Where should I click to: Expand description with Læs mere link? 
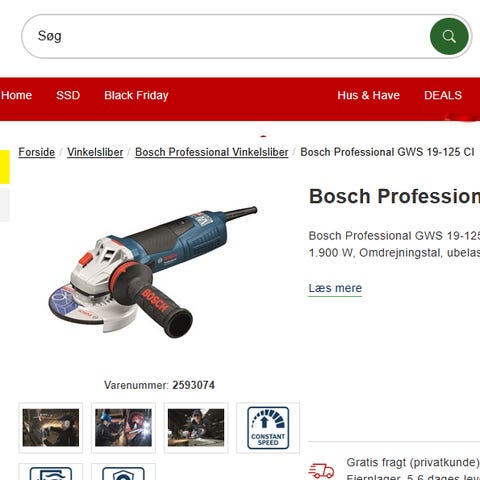point(335,288)
